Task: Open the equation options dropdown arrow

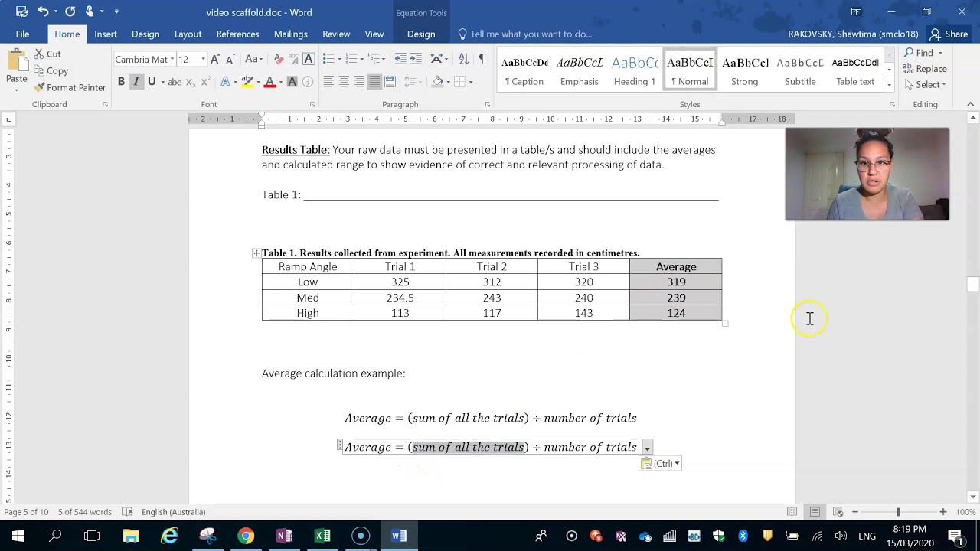Action: point(647,448)
